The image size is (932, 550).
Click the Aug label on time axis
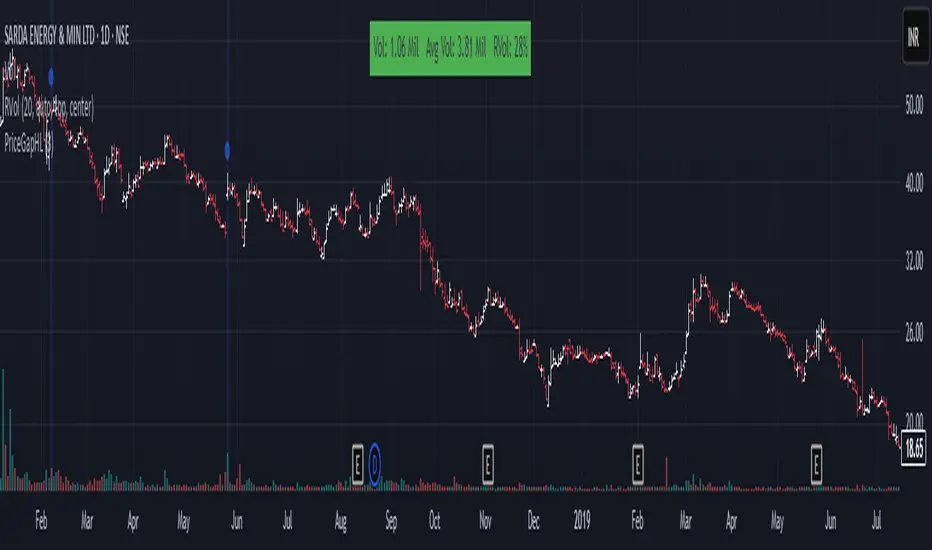340,521
